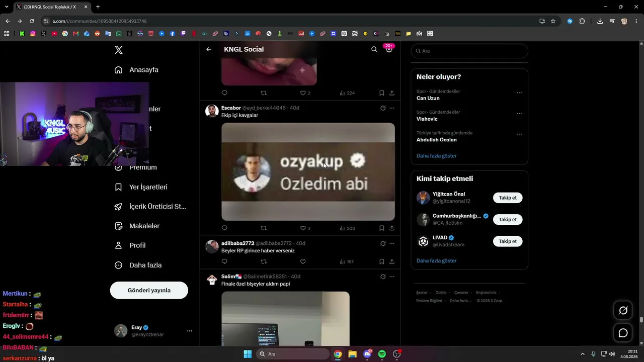Open Grok actions on adilbaba2772's post

click(x=383, y=243)
